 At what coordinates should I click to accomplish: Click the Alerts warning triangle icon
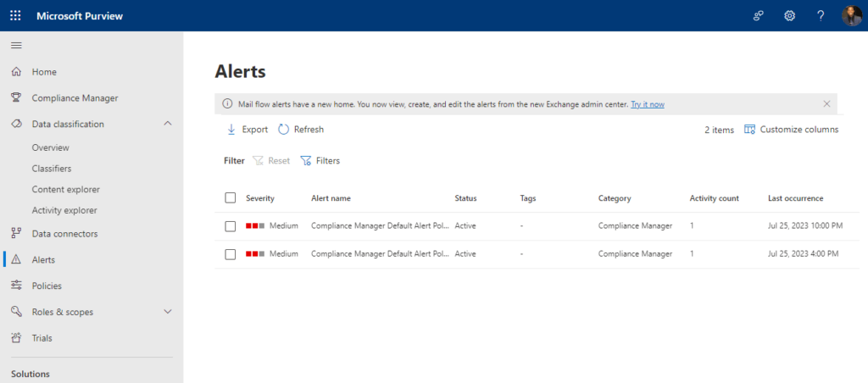tap(16, 259)
